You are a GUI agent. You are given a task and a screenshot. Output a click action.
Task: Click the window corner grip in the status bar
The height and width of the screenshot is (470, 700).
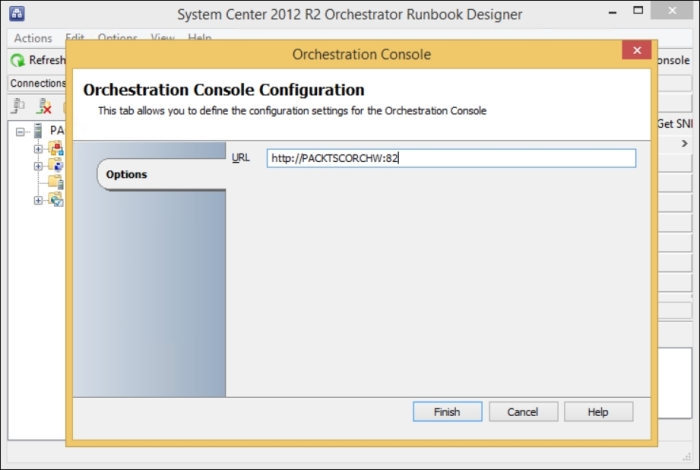pos(687,457)
